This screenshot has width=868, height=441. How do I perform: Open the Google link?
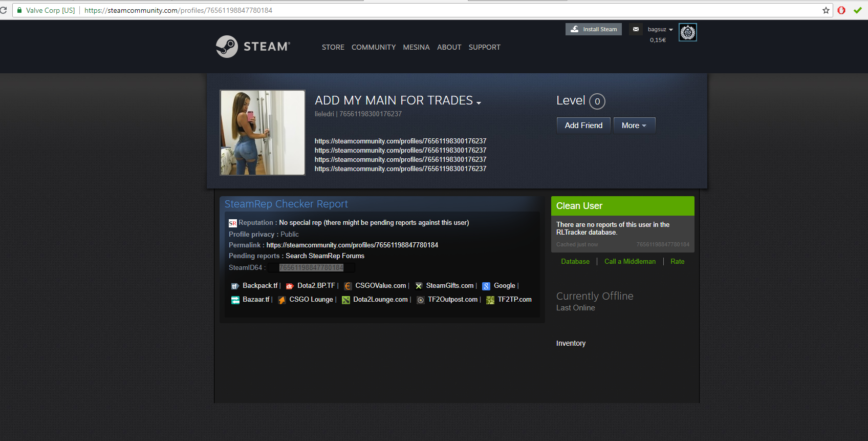point(505,286)
